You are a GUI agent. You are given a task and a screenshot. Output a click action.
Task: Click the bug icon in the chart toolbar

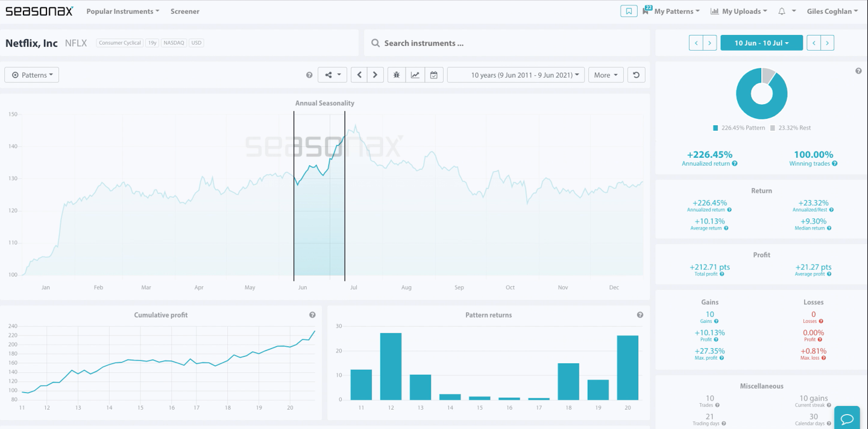pos(396,75)
